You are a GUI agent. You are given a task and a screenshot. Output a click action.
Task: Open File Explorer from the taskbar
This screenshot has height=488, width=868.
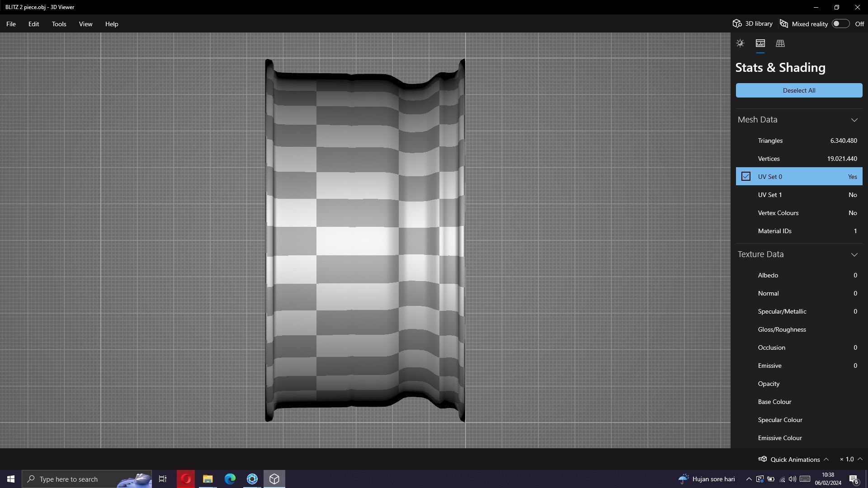click(x=208, y=479)
